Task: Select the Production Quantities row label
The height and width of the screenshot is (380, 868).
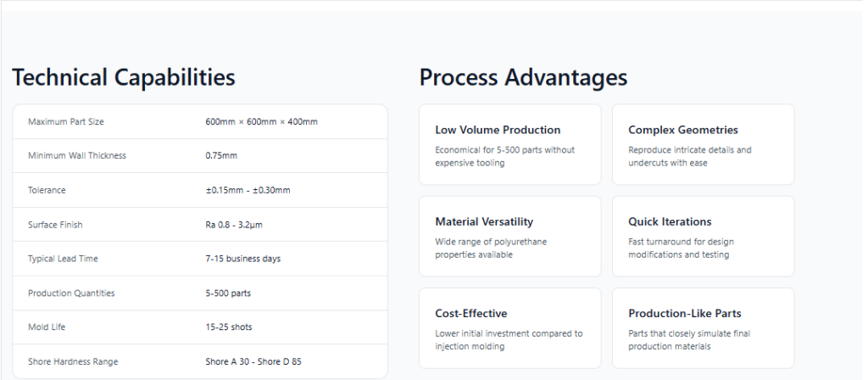Action: [x=71, y=293]
